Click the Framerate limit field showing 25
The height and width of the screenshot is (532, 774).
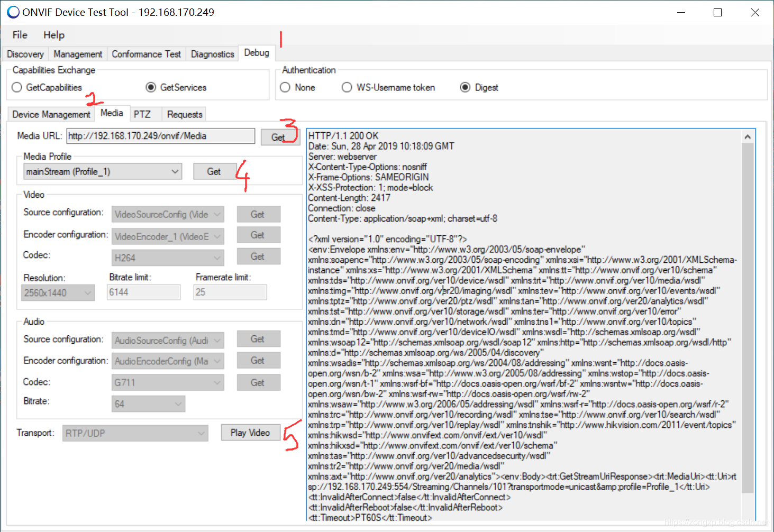(x=230, y=292)
